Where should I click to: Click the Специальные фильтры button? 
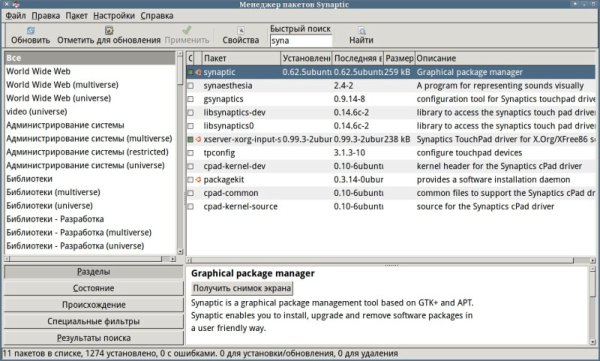[x=94, y=321]
